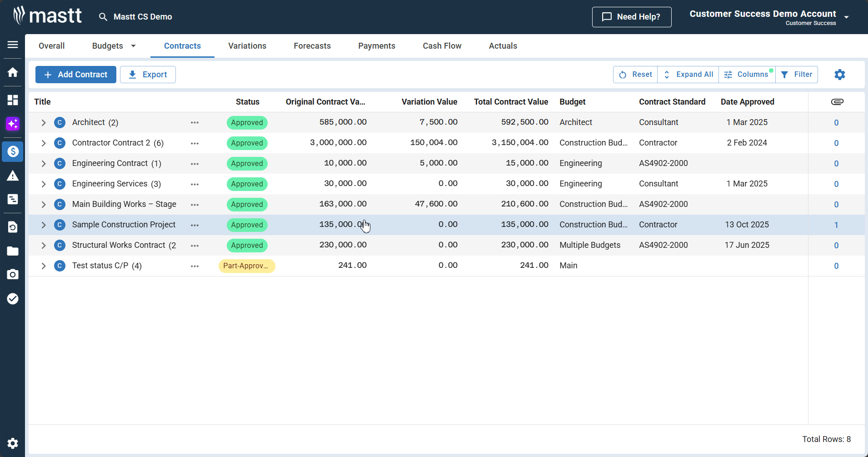
Task: Open the camera photos icon in sidebar
Action: tap(13, 274)
